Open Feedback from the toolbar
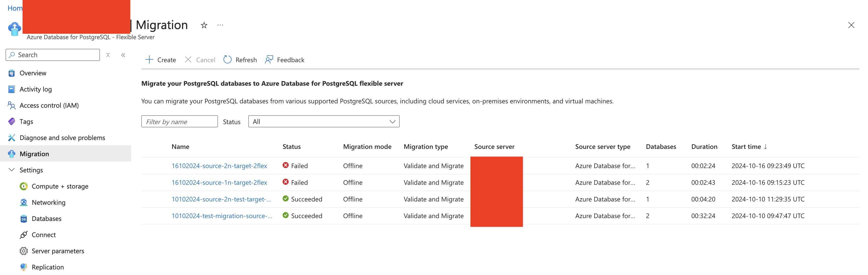This screenshot has height=275, width=868. (290, 60)
